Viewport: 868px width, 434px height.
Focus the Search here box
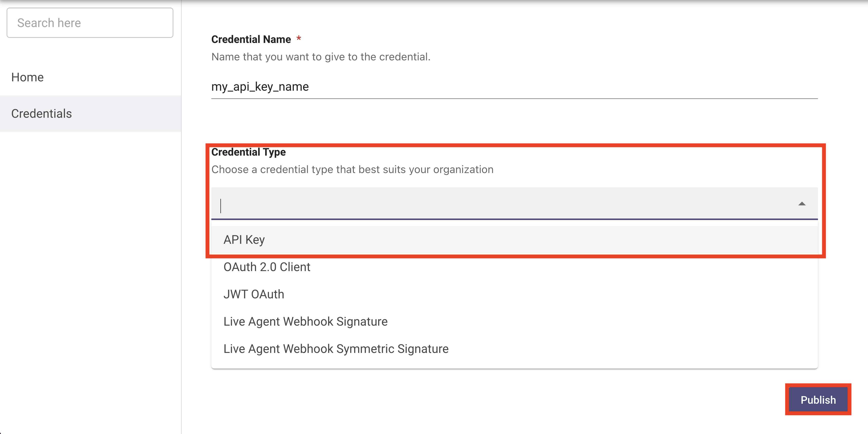click(90, 23)
